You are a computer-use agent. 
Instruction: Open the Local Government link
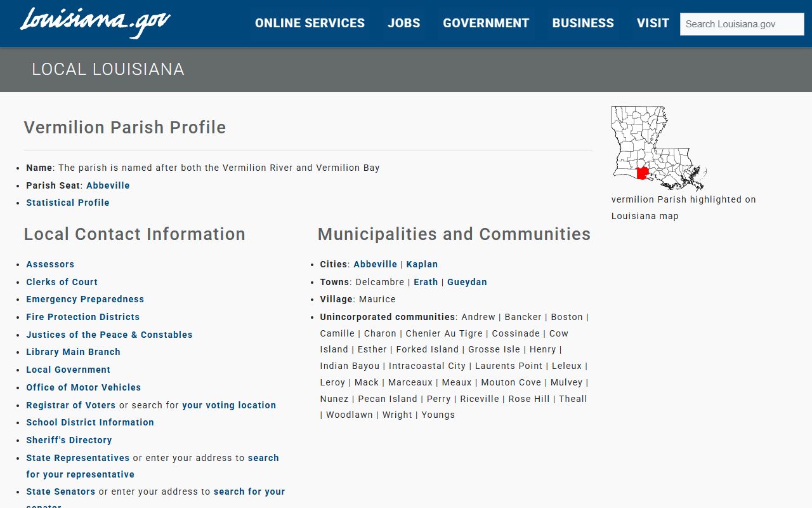(x=68, y=370)
